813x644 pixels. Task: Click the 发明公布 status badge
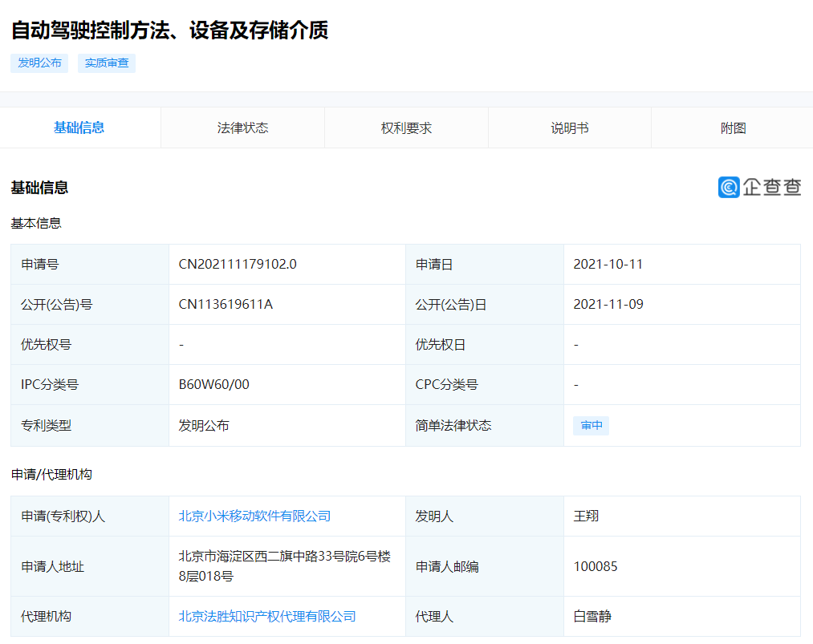(x=39, y=63)
